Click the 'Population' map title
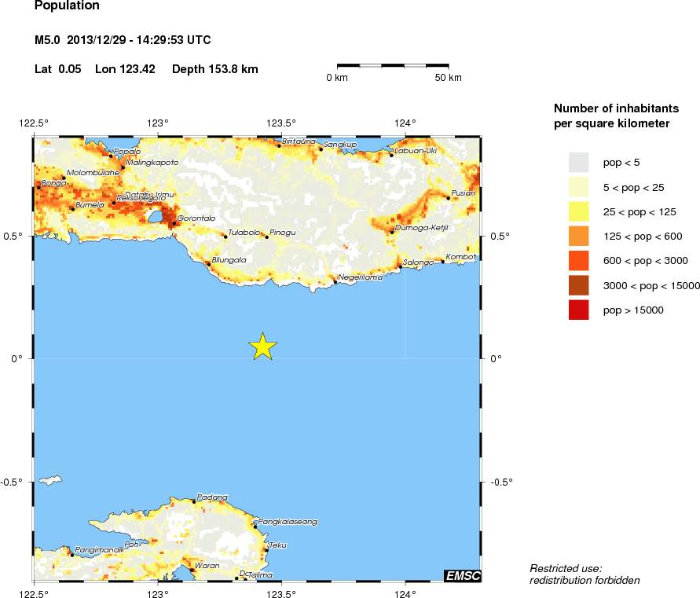 pyautogui.click(x=67, y=6)
